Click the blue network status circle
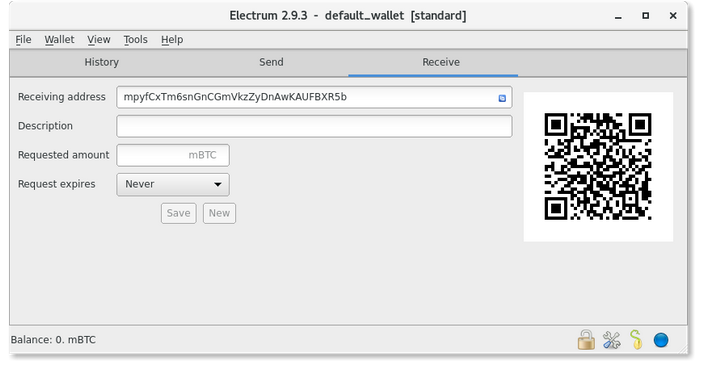 coord(661,340)
